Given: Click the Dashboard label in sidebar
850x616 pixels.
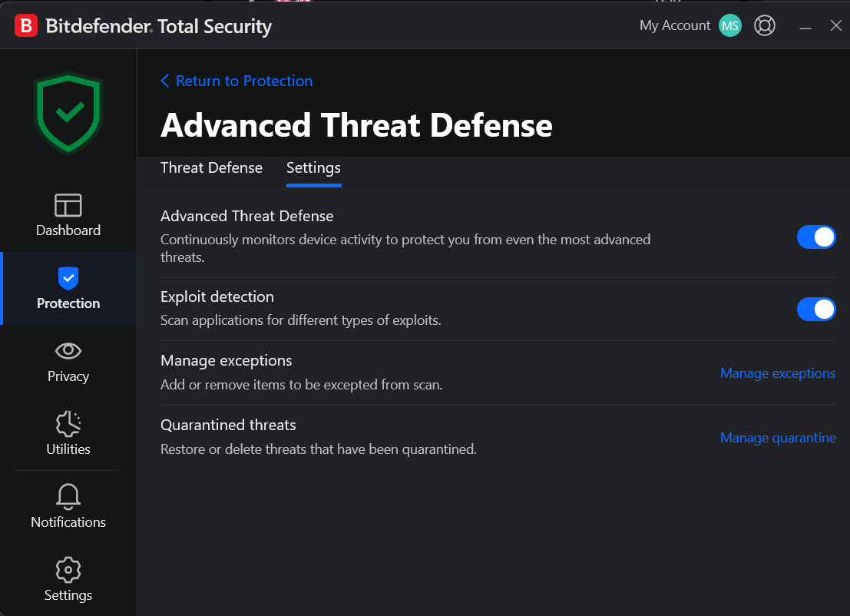Looking at the screenshot, I should coord(68,230).
